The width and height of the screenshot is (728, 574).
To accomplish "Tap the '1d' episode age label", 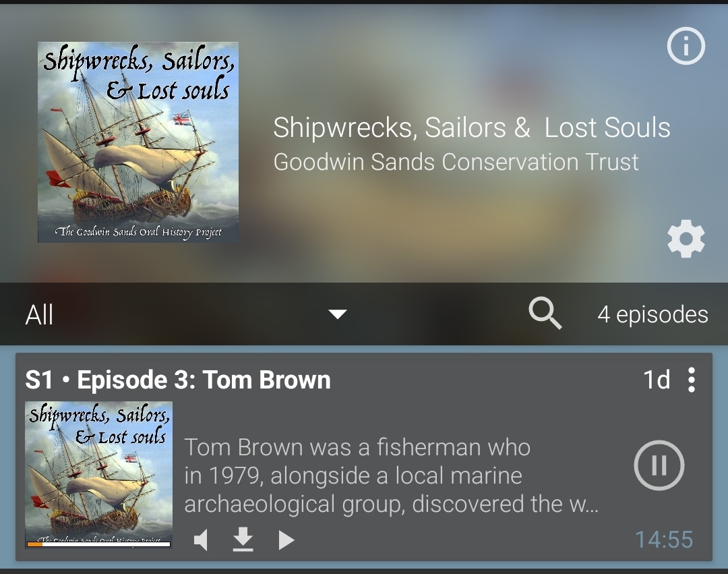I will [x=656, y=380].
